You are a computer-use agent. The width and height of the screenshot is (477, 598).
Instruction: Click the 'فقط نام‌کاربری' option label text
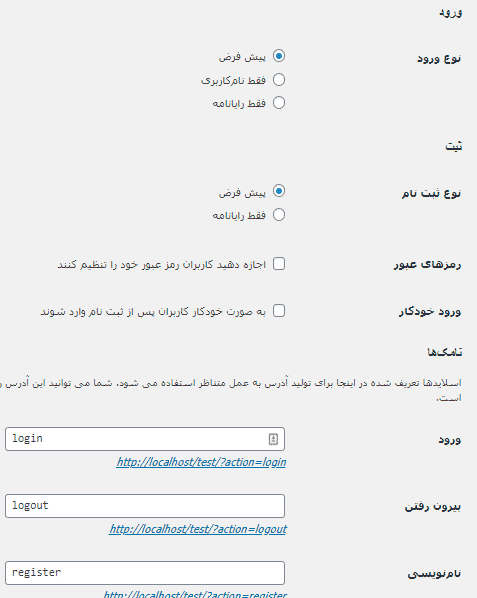click(233, 80)
